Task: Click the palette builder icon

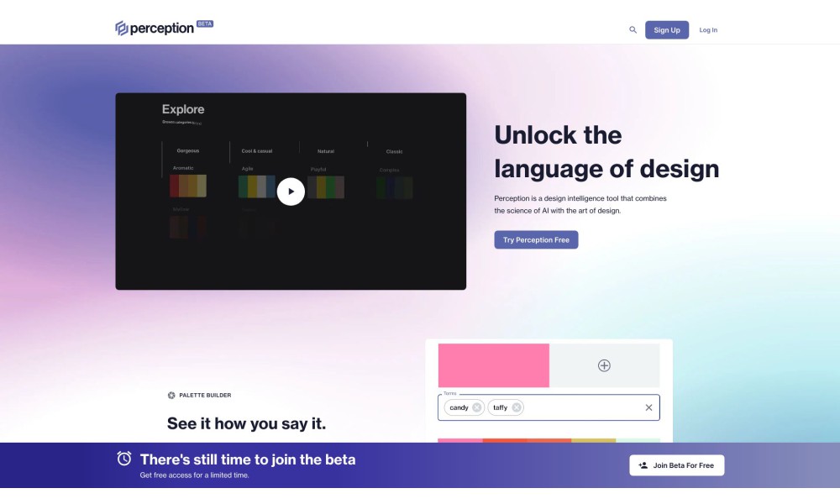Action: tap(171, 396)
